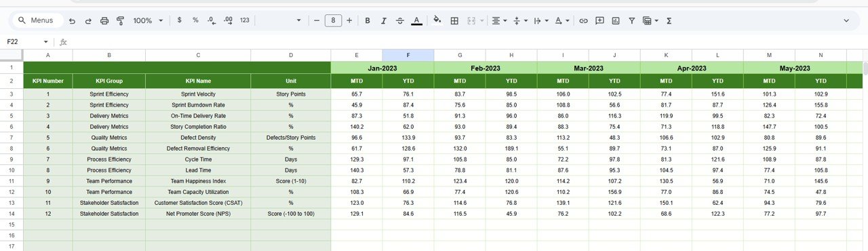Collapse the toolbar with chevron arrow
The image size is (868, 251).
click(x=846, y=21)
